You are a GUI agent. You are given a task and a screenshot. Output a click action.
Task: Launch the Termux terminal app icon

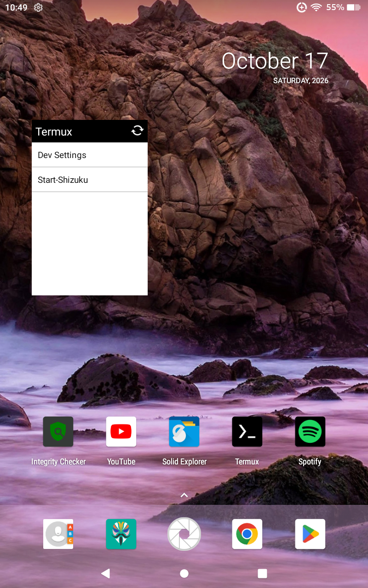pyautogui.click(x=247, y=432)
